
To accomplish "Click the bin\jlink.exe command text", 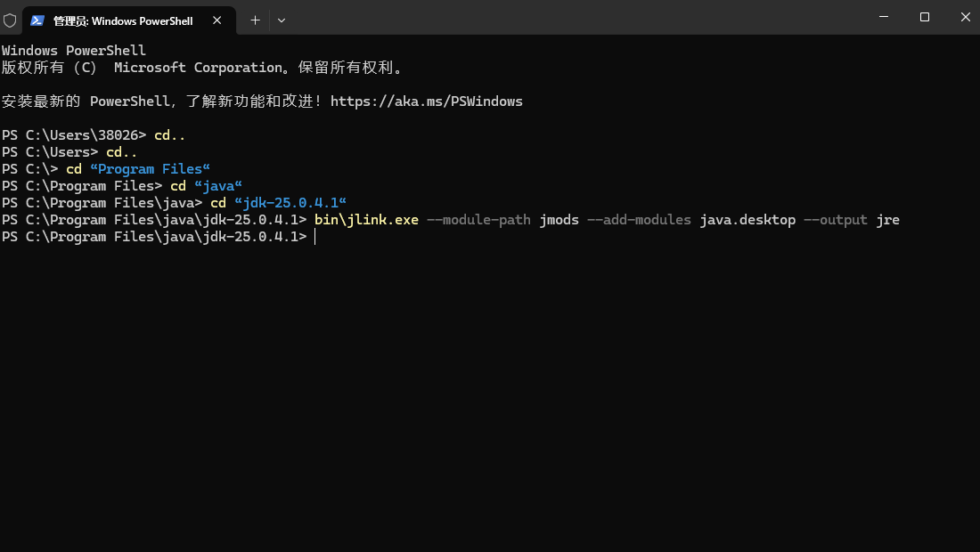I will coord(366,220).
